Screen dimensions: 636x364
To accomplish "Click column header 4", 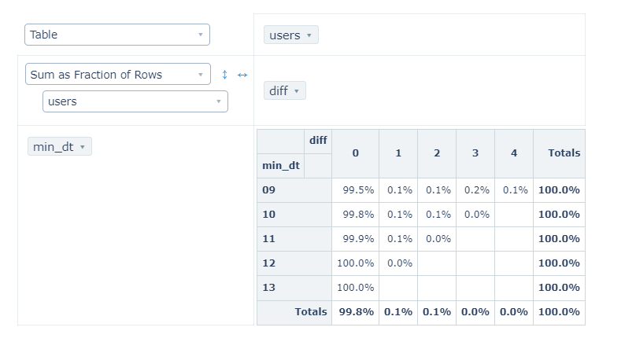I will [x=514, y=153].
